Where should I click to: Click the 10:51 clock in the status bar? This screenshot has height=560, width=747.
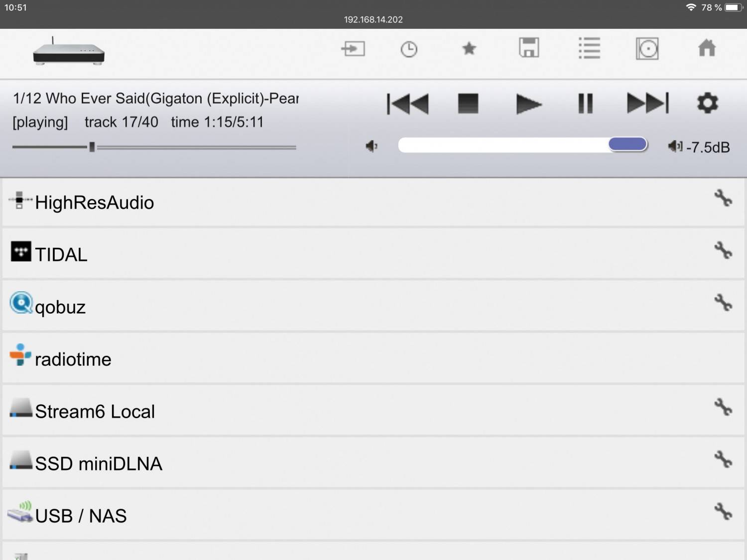pyautogui.click(x=15, y=7)
